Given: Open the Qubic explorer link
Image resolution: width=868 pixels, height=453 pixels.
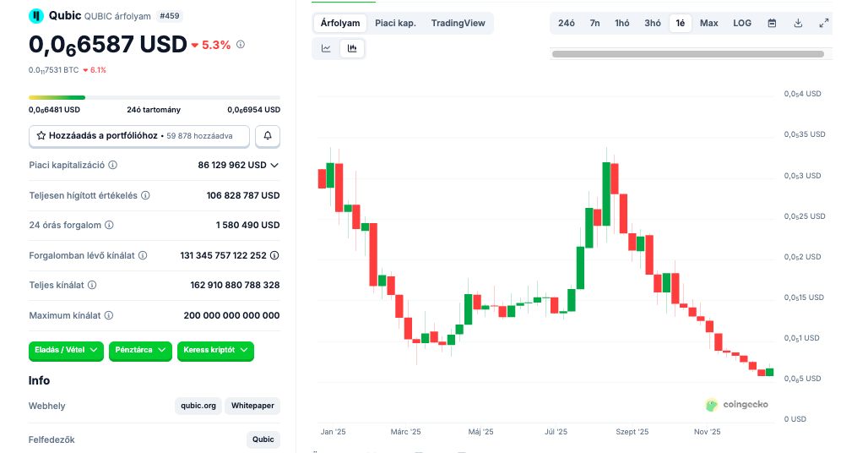Looking at the screenshot, I should pos(263,439).
